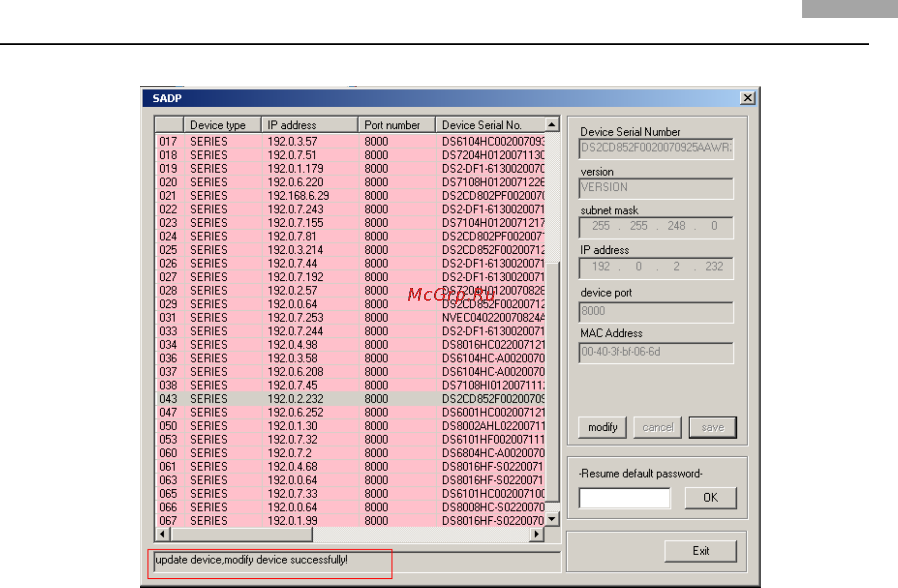Click the horizontal scrollbar thumb
Viewport: 898px width, 588px height.
(241, 534)
